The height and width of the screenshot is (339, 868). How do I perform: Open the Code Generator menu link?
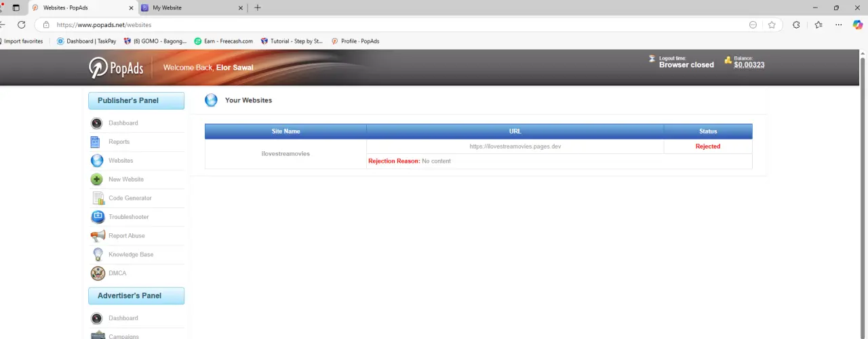tap(130, 198)
